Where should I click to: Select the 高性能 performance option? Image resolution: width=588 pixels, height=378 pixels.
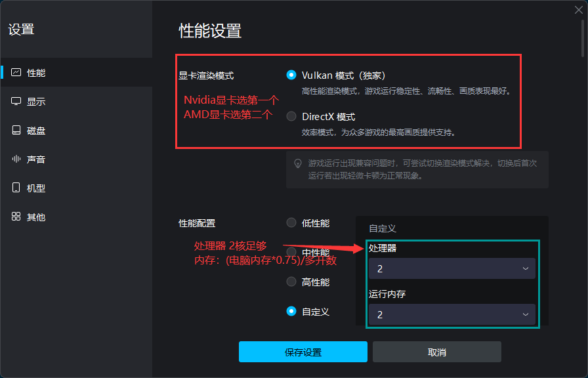click(291, 282)
